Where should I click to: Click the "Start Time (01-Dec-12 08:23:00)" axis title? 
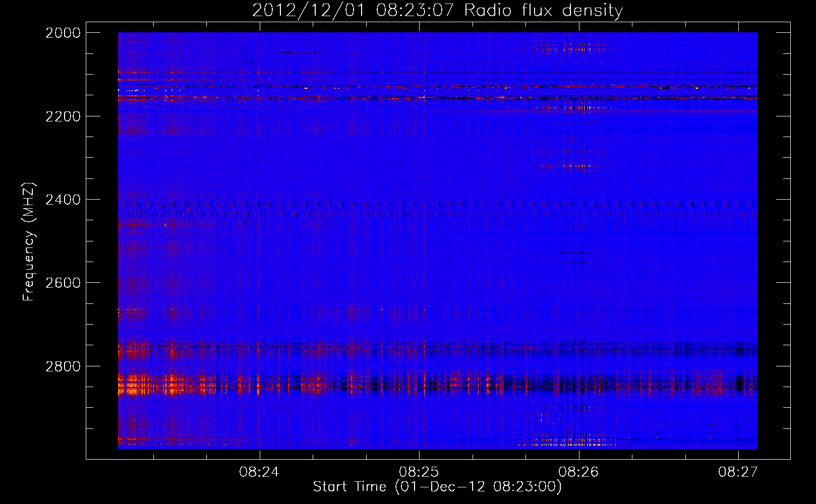[437, 487]
